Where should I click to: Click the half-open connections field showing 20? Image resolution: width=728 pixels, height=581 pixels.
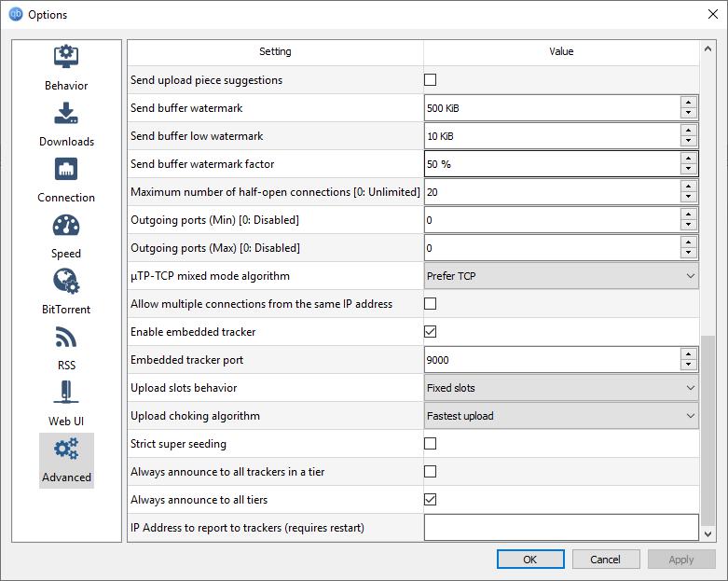553,192
